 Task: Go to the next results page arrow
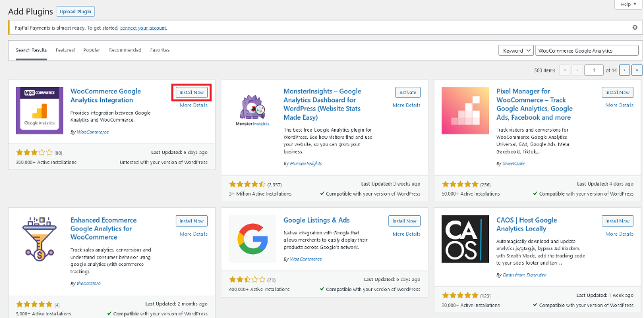(x=624, y=70)
